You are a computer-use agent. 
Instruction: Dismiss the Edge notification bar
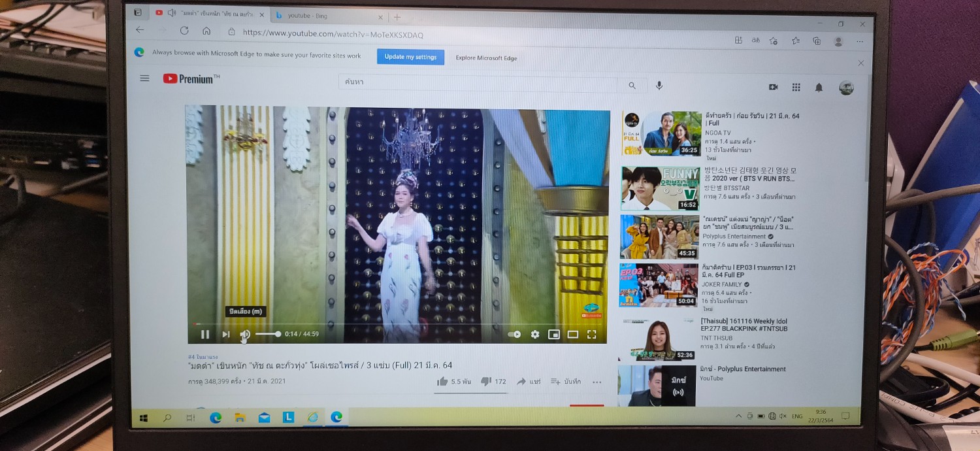pyautogui.click(x=860, y=63)
